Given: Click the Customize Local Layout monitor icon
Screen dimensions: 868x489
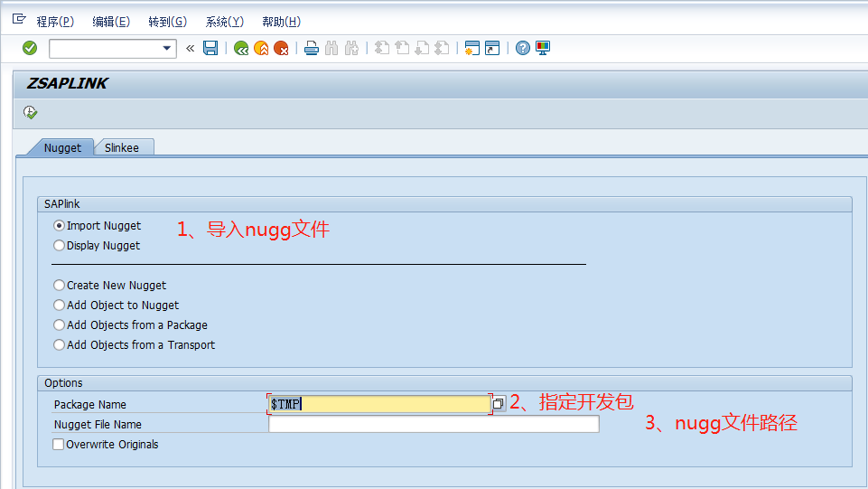Looking at the screenshot, I should pos(543,48).
